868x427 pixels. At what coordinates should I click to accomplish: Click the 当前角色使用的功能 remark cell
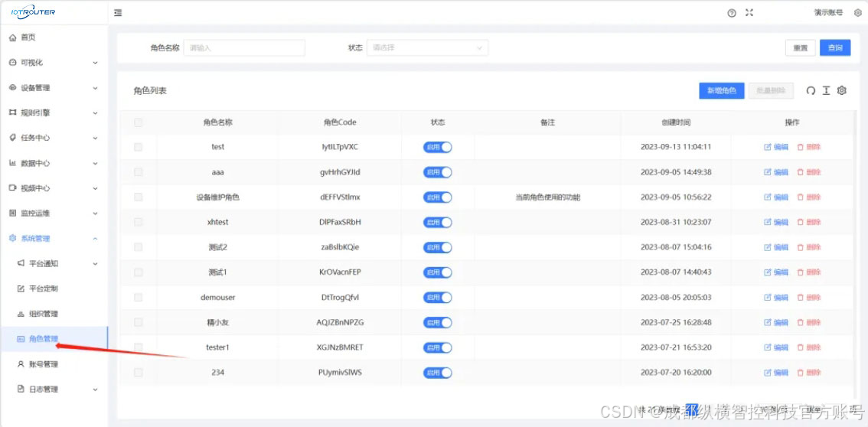(547, 197)
